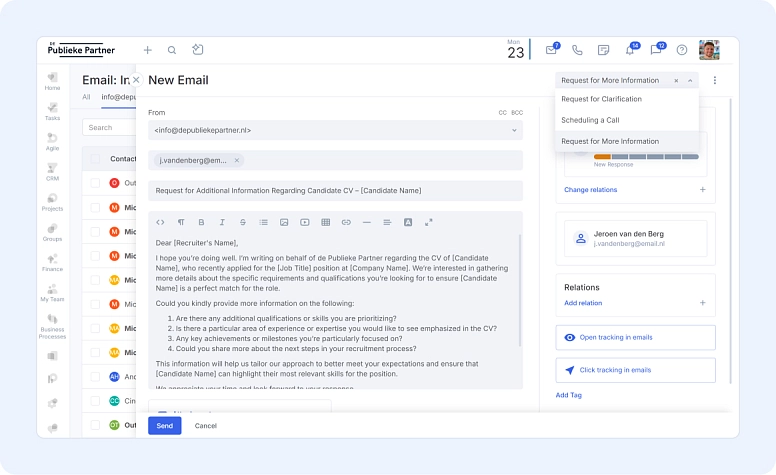The height and width of the screenshot is (475, 776).
Task: Open the chat messages icon
Action: pos(657,49)
